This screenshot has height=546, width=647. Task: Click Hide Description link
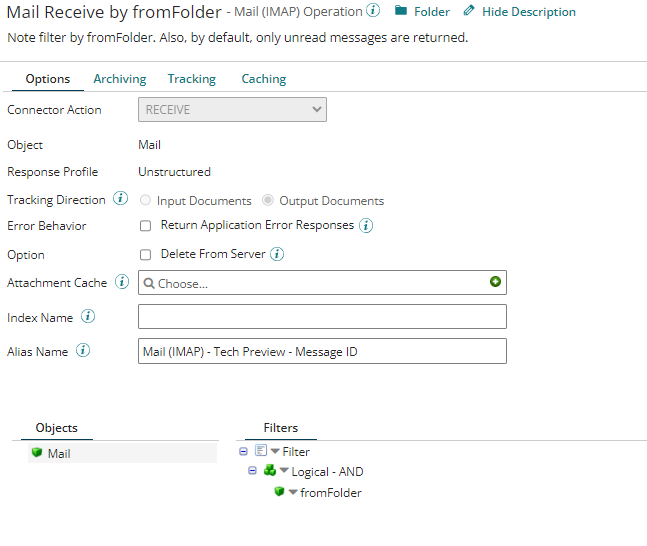click(519, 12)
